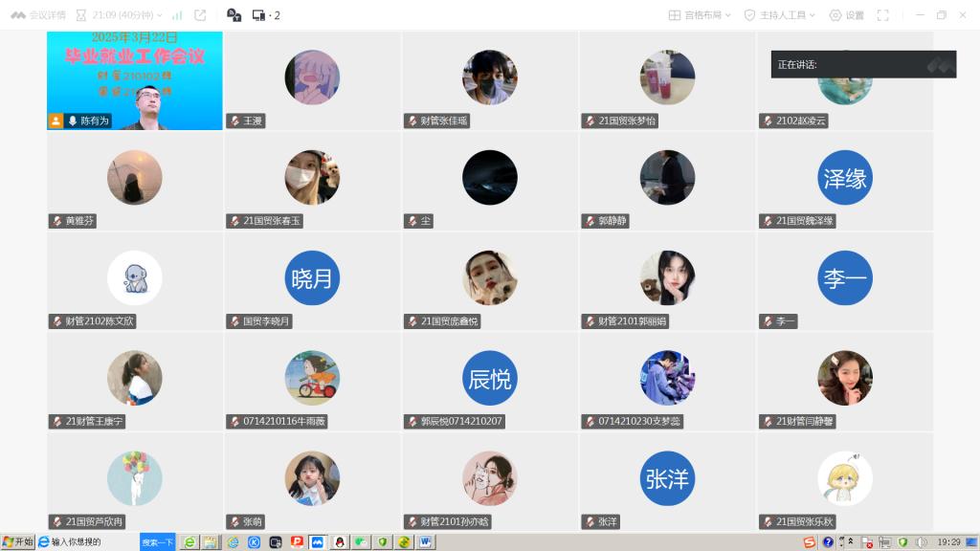Viewport: 980px width, 551px height.
Task: Open the 主持人工具 host tools dropdown
Action: point(779,15)
